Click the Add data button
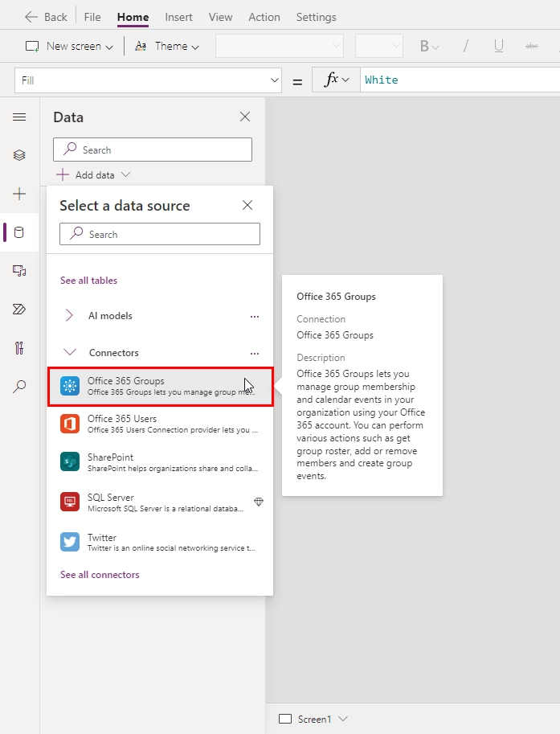Image resolution: width=560 pixels, height=734 pixels. [x=93, y=174]
